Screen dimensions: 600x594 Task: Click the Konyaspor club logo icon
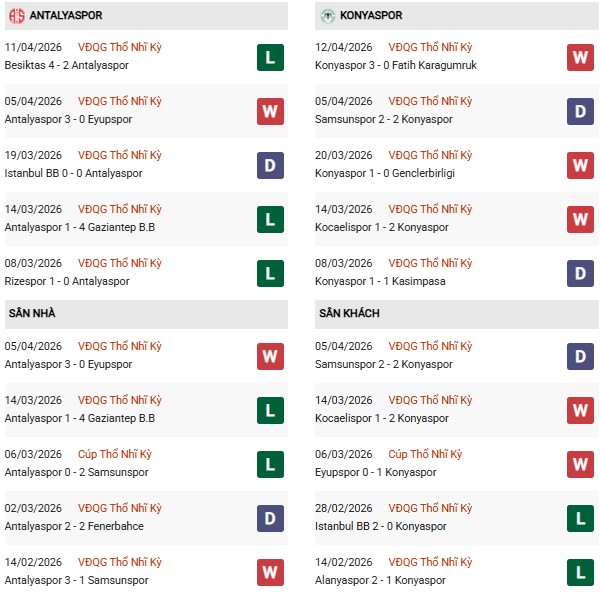(327, 16)
